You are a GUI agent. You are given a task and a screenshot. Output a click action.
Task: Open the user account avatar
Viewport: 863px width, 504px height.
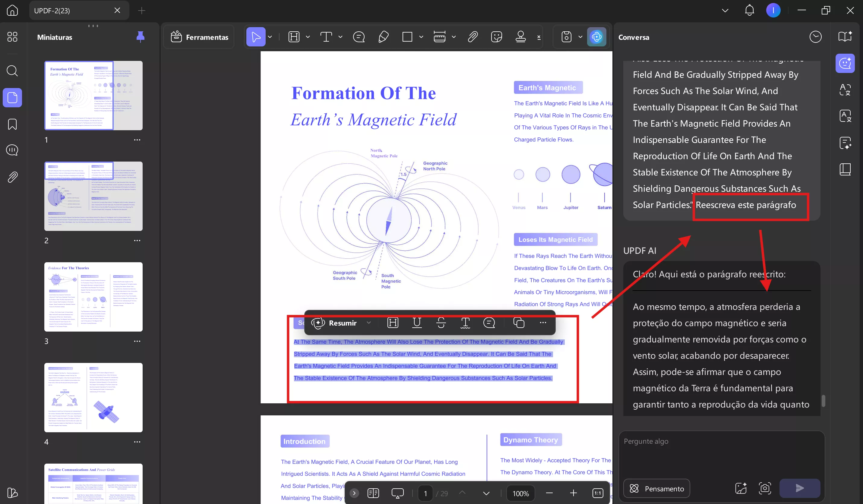coord(773,10)
